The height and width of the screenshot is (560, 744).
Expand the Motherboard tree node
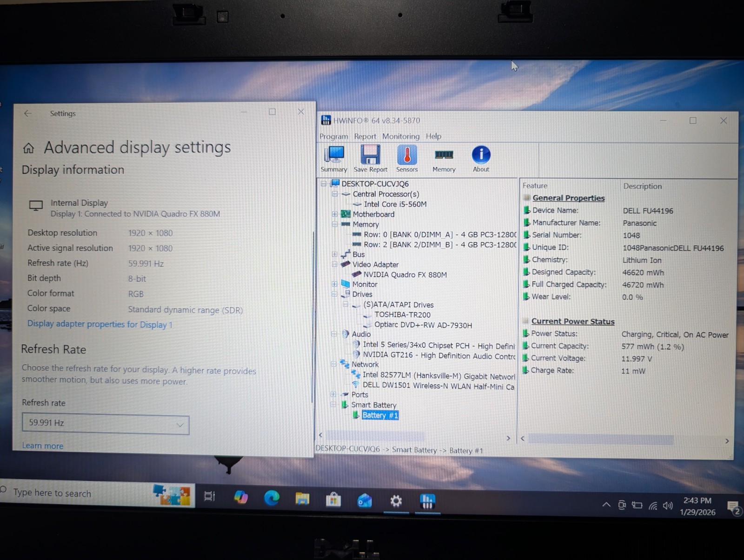pyautogui.click(x=334, y=214)
